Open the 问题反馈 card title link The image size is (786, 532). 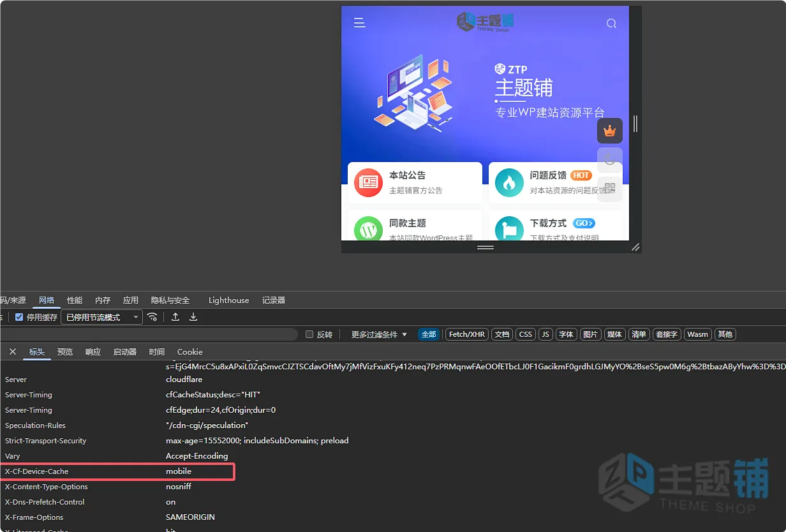click(x=548, y=175)
